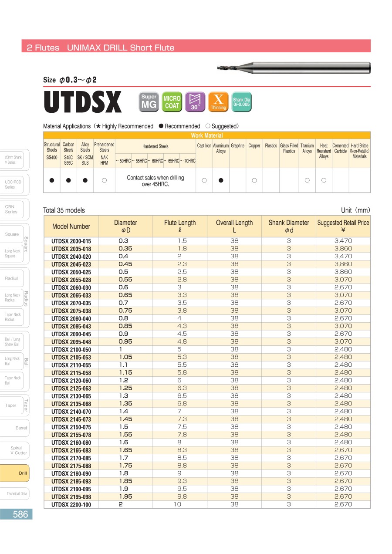Click the Diameter φD column header

(x=125, y=226)
